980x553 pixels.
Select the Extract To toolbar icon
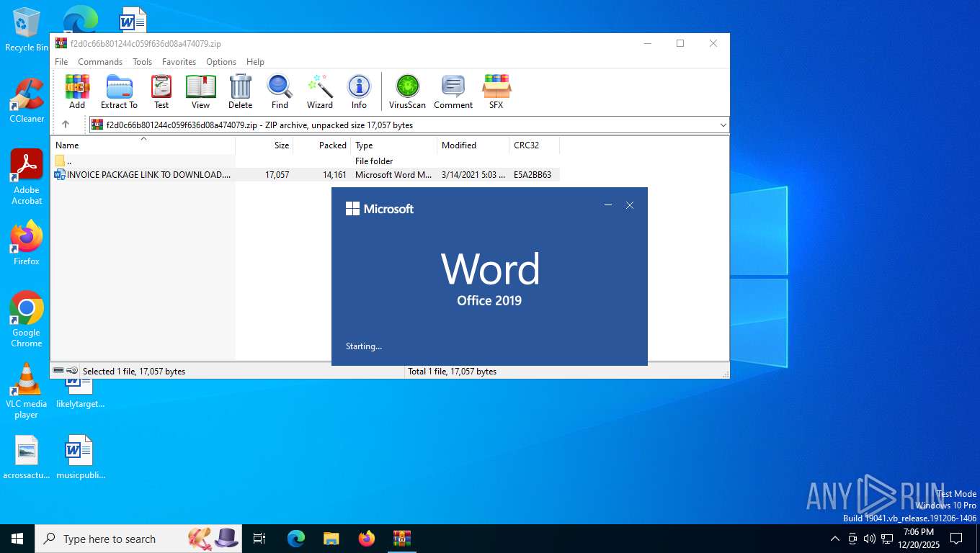pos(119,91)
